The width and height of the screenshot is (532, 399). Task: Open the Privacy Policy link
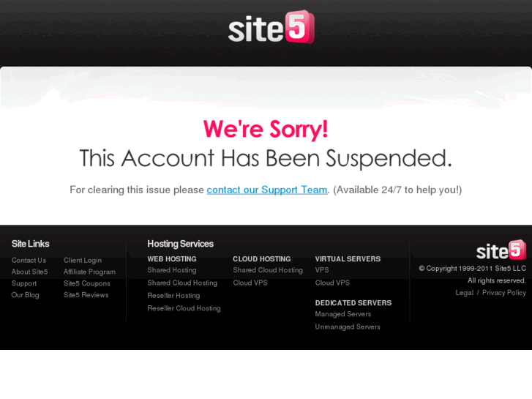click(504, 293)
